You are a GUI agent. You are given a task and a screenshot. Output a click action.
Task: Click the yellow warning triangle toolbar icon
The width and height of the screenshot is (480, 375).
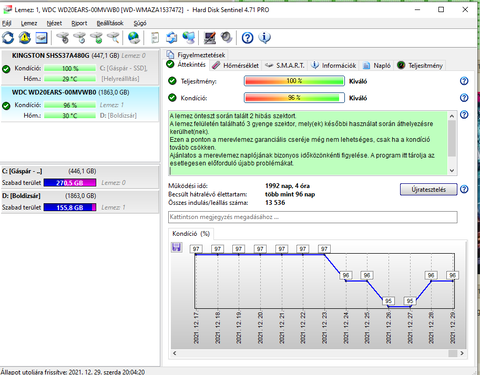[25, 38]
